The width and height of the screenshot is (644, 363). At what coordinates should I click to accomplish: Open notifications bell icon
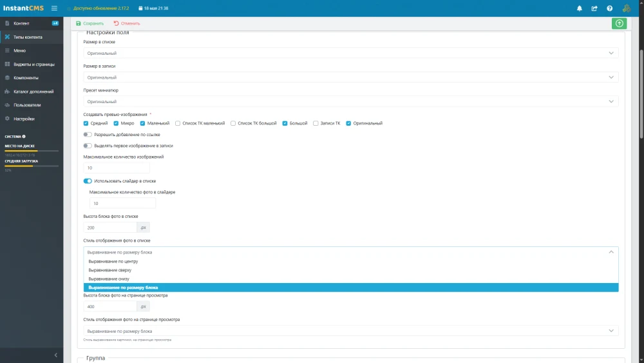click(580, 8)
